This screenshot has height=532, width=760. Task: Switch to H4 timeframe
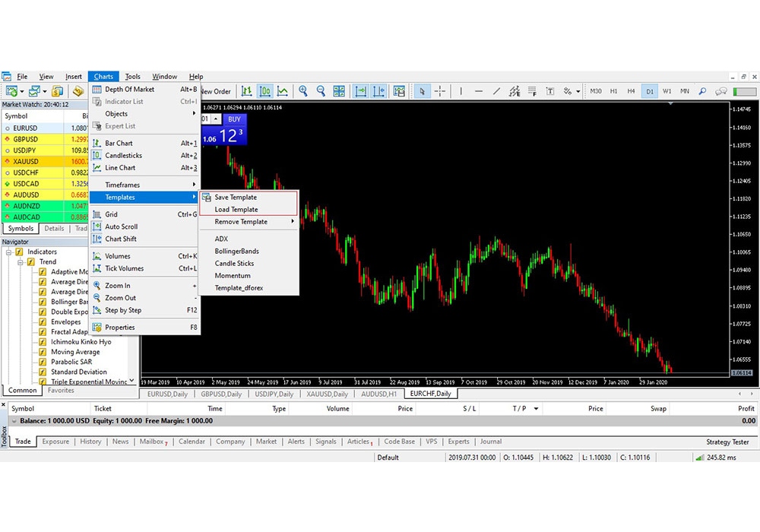click(x=631, y=91)
